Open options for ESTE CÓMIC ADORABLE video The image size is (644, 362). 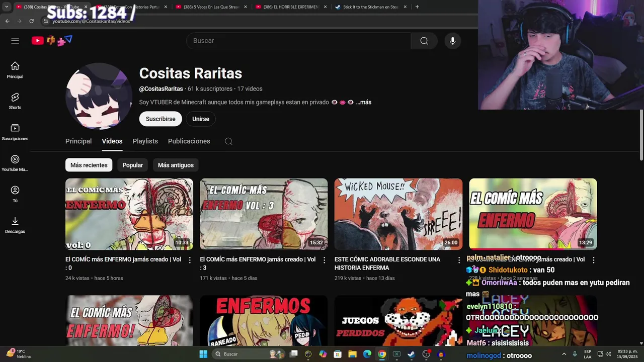pos(459,260)
